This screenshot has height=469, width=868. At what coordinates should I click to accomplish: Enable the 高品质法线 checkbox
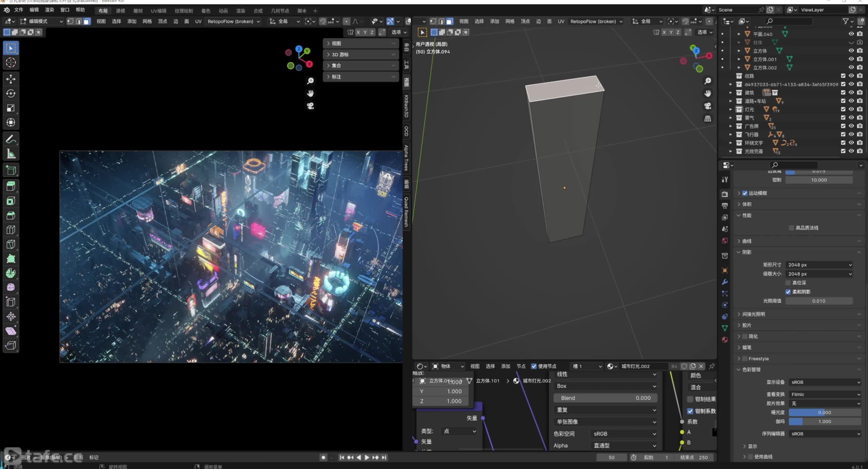(791, 228)
